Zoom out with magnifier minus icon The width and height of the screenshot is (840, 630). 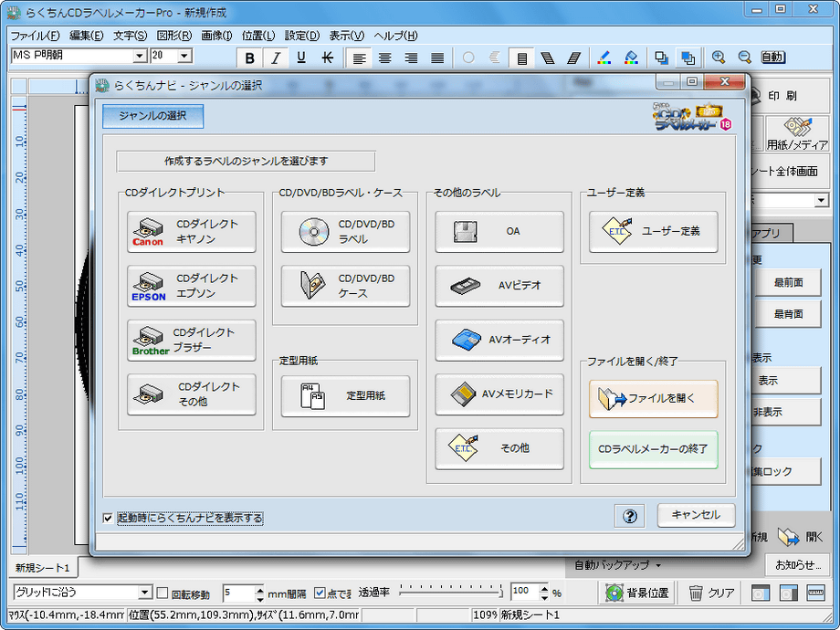[x=744, y=58]
